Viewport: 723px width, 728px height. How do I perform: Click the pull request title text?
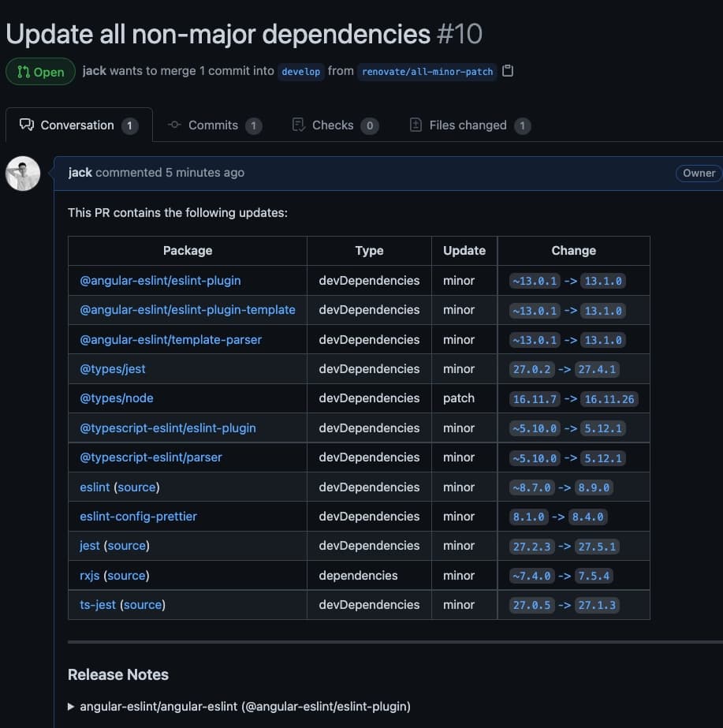(x=218, y=34)
